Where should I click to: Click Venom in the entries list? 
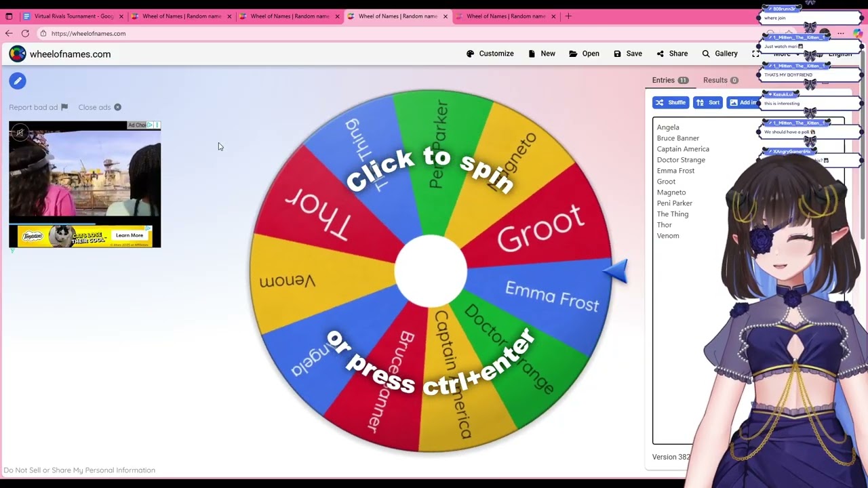pos(668,236)
